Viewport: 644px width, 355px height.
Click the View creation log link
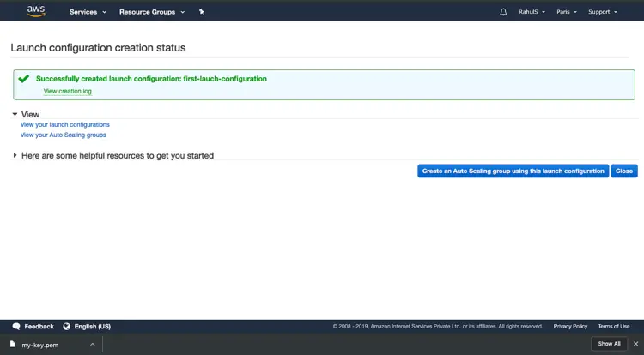pos(67,91)
